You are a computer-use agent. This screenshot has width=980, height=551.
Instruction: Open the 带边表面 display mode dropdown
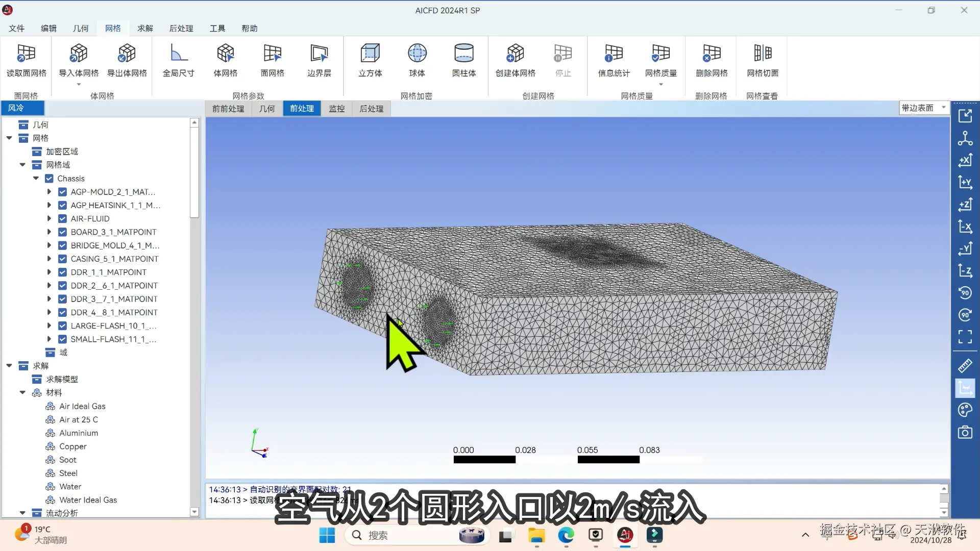click(924, 108)
